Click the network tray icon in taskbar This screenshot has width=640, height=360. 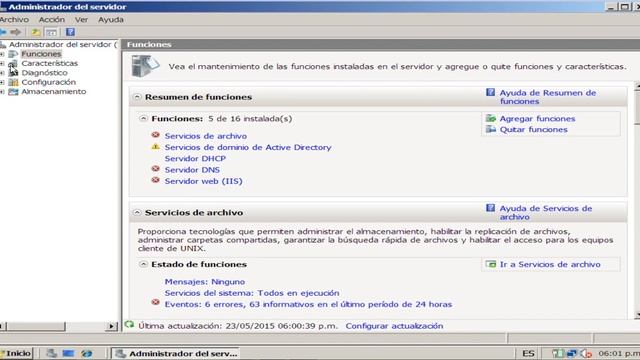(x=571, y=353)
